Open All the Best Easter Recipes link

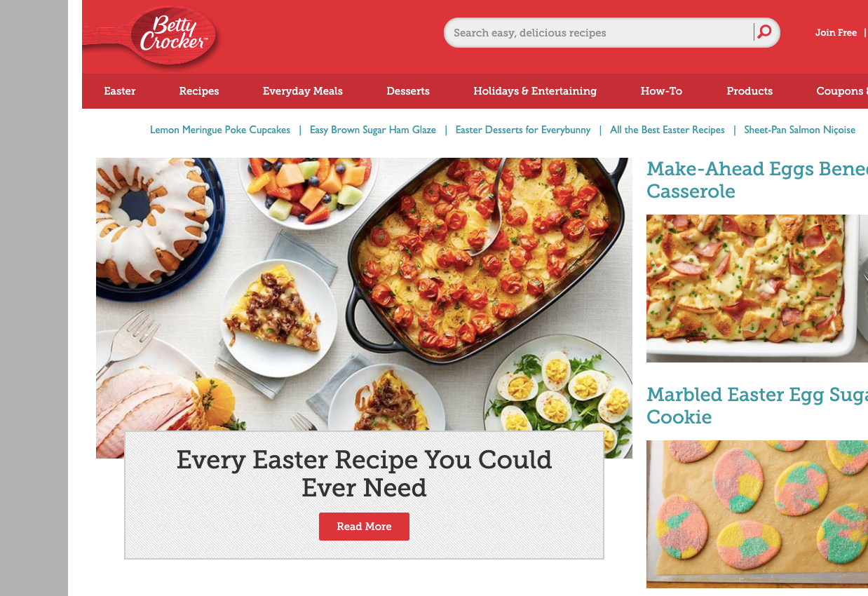tap(667, 130)
